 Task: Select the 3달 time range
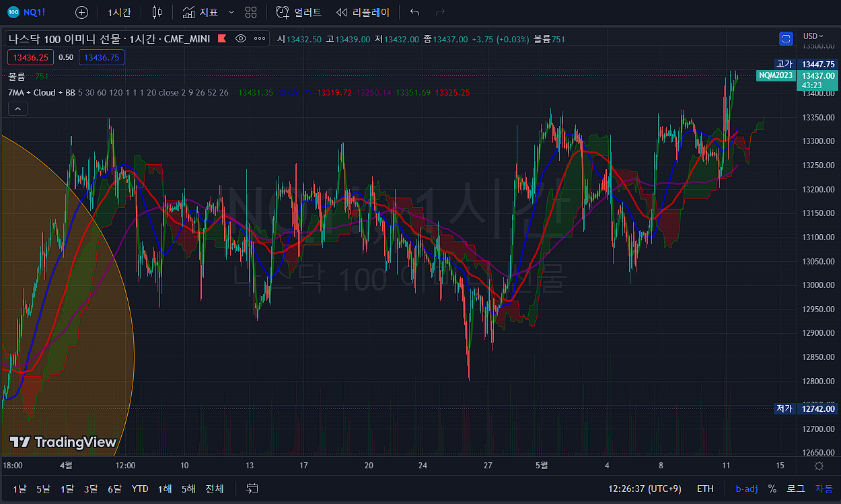pos(91,489)
